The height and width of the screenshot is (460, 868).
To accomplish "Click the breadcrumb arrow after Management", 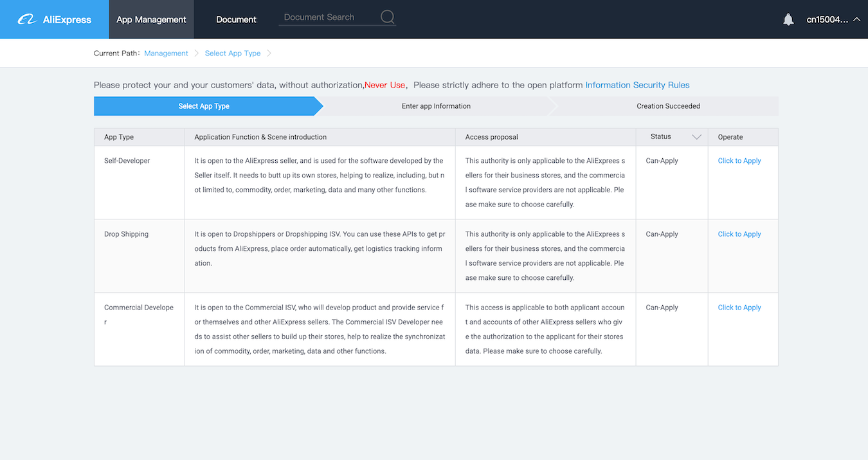I will pyautogui.click(x=197, y=53).
